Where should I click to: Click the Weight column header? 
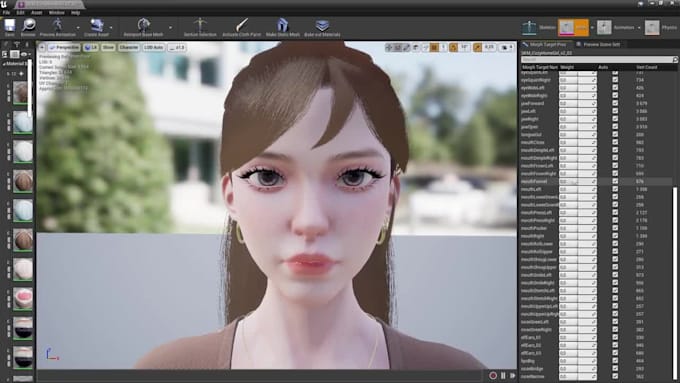pyautogui.click(x=567, y=67)
